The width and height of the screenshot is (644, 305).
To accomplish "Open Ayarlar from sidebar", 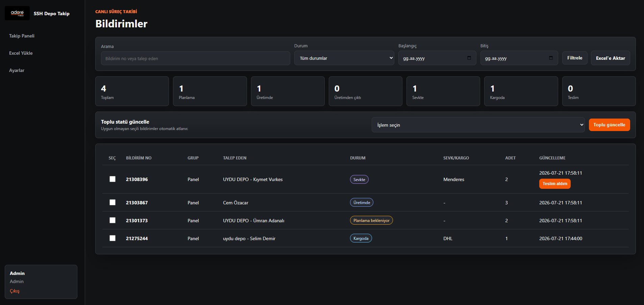I will pyautogui.click(x=17, y=70).
